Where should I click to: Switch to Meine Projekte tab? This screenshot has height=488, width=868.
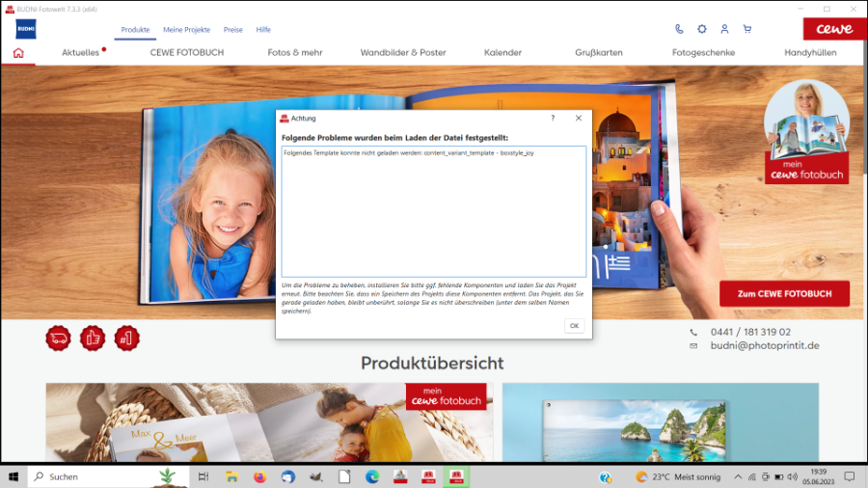pos(186,30)
